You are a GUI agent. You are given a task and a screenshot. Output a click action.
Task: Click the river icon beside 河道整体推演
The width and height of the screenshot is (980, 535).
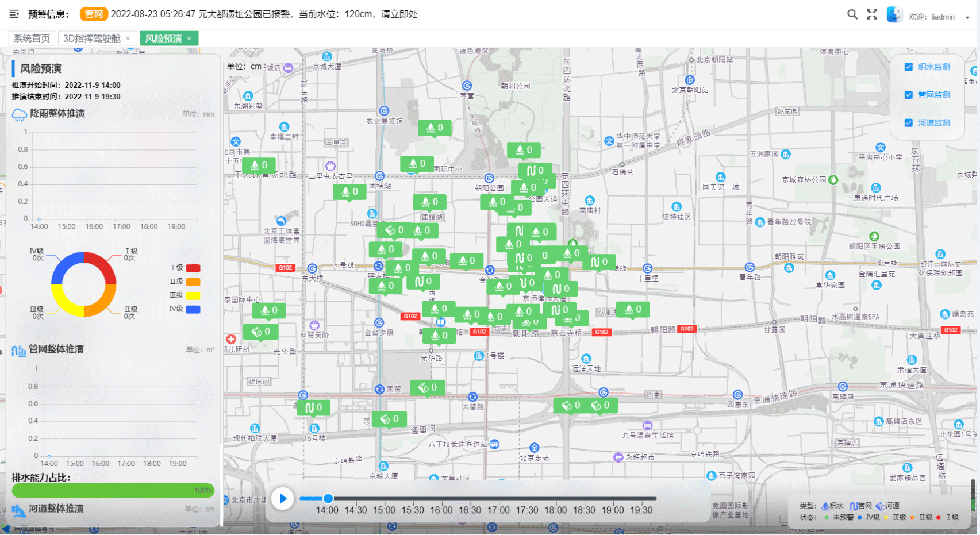click(x=19, y=510)
